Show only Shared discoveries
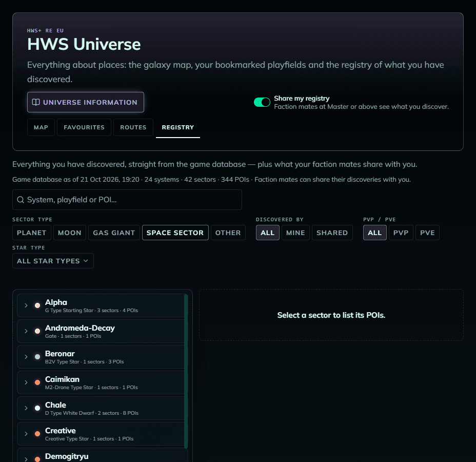 [x=332, y=233]
